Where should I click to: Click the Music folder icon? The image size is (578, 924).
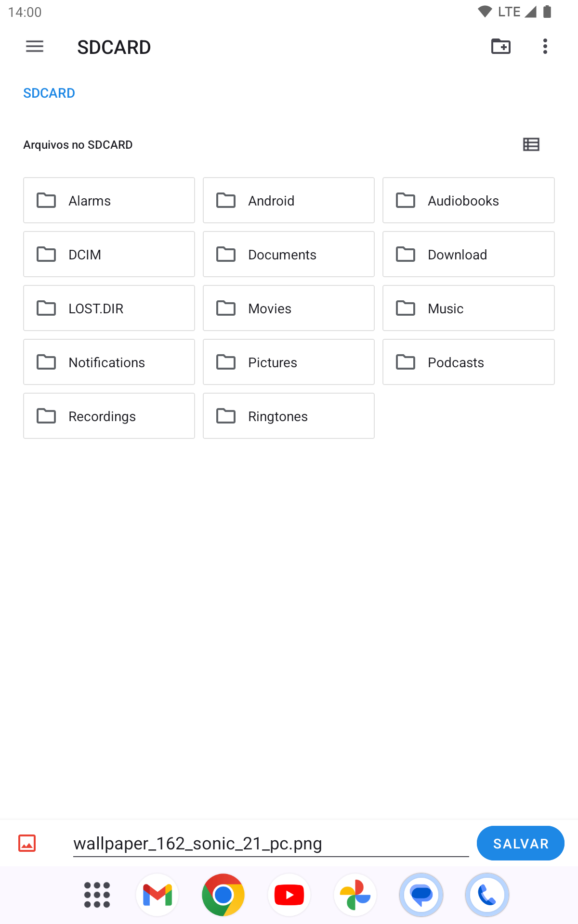pyautogui.click(x=406, y=308)
